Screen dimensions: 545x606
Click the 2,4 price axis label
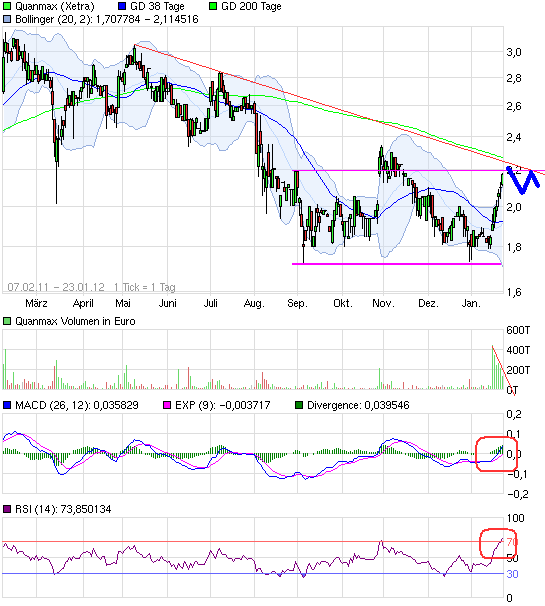pos(514,137)
